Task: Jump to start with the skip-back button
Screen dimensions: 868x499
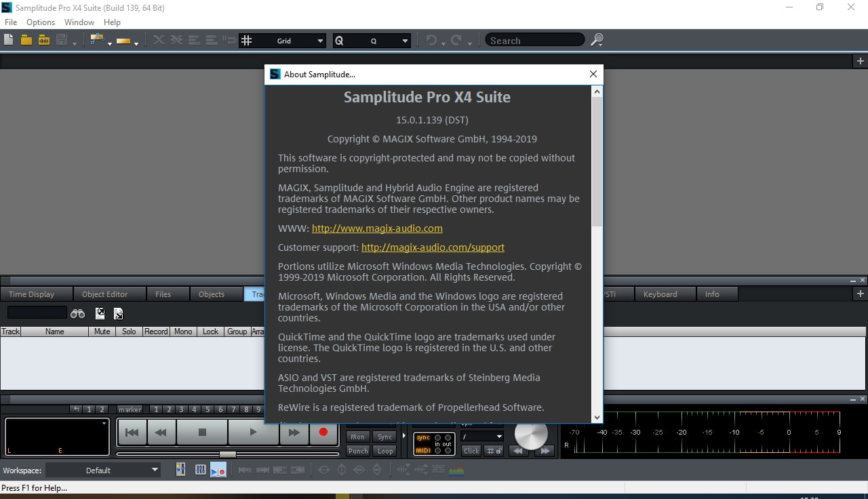Action: point(133,432)
